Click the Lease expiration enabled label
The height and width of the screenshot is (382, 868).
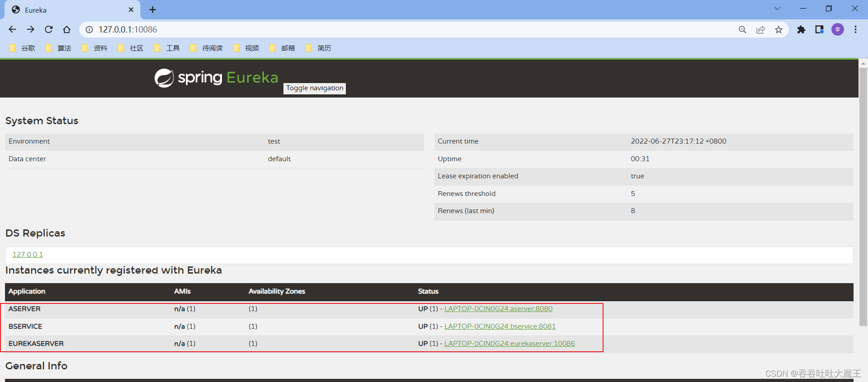click(478, 176)
